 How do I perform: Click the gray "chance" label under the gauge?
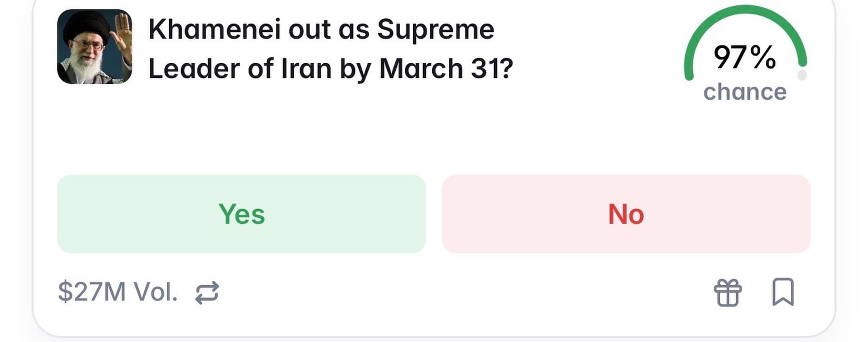[x=745, y=92]
